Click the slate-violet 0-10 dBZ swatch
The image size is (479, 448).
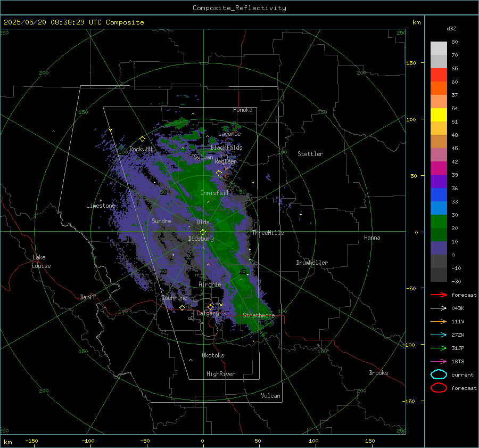pyautogui.click(x=439, y=248)
